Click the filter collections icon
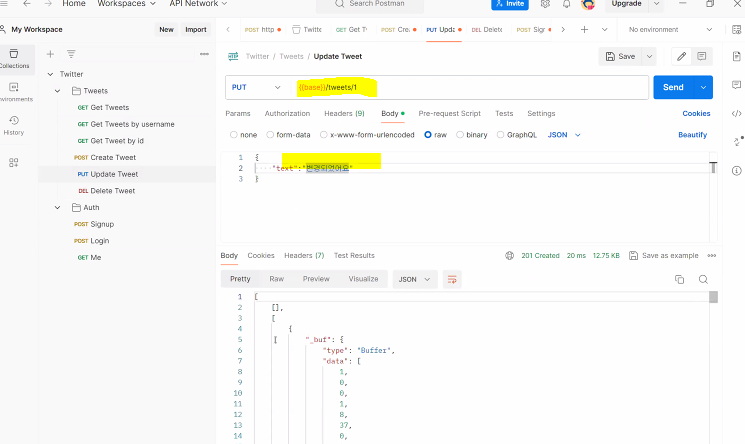 tap(71, 54)
